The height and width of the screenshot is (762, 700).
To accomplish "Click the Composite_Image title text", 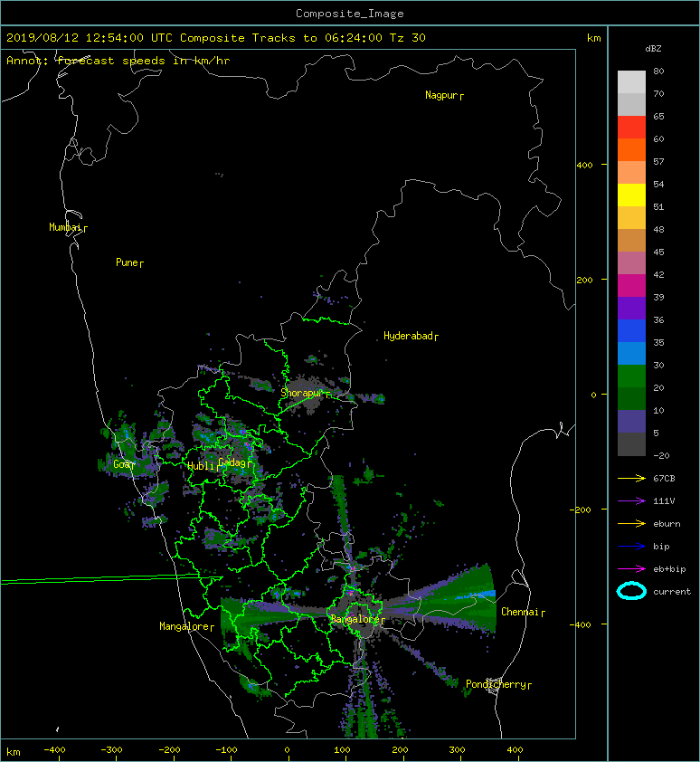I will tap(350, 14).
